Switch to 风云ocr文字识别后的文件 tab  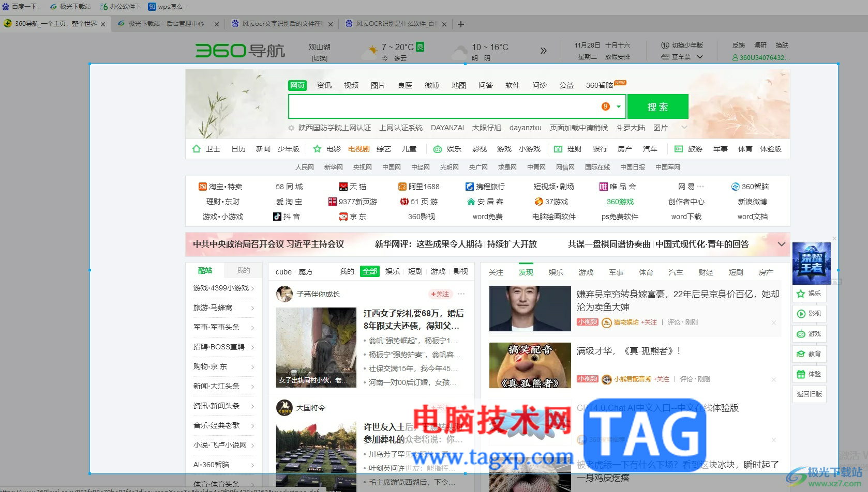coord(282,24)
